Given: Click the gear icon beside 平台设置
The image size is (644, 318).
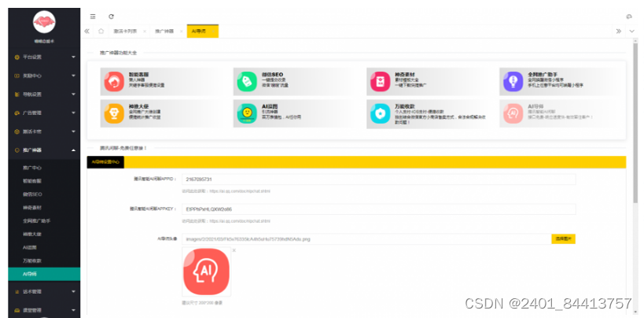Looking at the screenshot, I should (17, 57).
